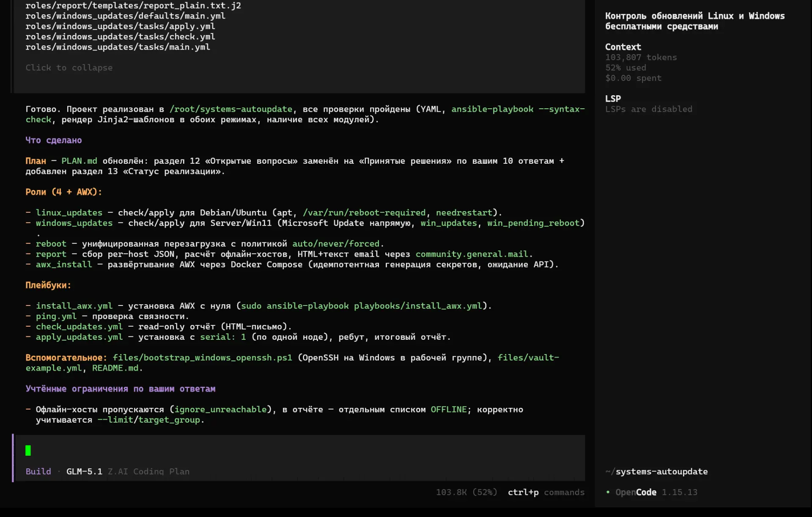
Task: Click the apply_updates.yml playbook name
Action: coord(79,337)
